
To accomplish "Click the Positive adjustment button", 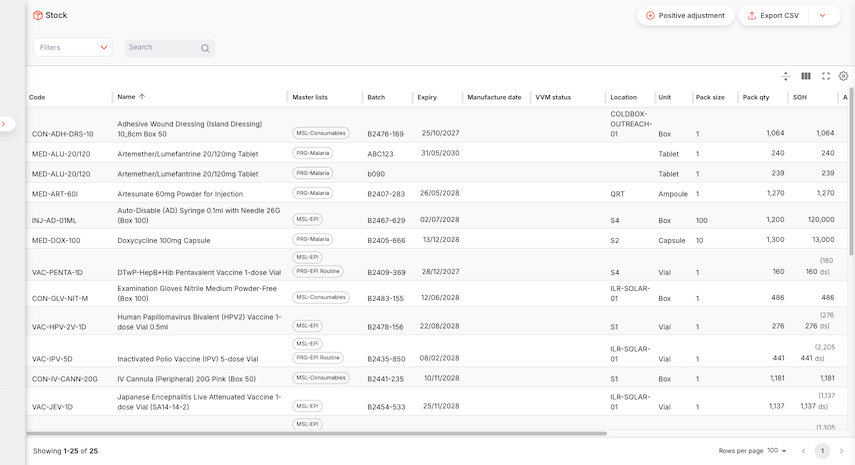I will pyautogui.click(x=685, y=15).
